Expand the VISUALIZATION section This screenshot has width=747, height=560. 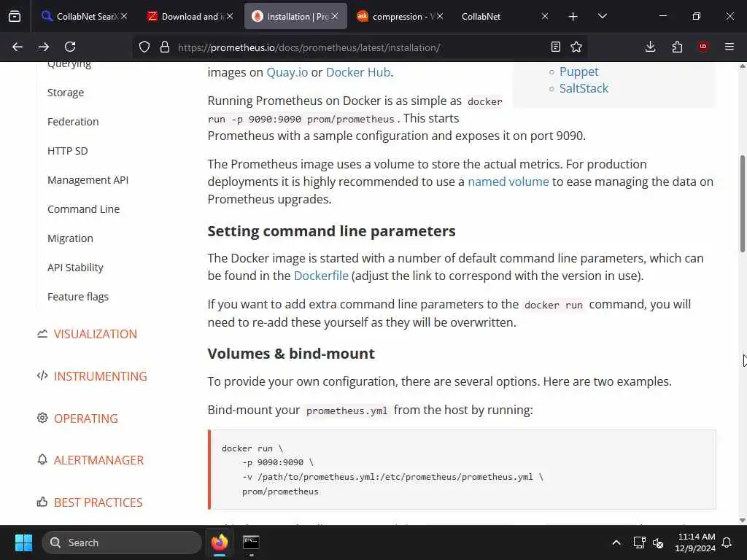point(96,334)
